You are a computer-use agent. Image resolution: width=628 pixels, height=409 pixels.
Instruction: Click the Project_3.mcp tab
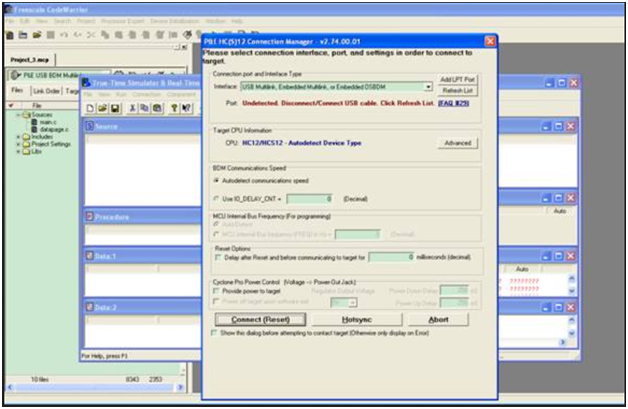click(x=30, y=60)
